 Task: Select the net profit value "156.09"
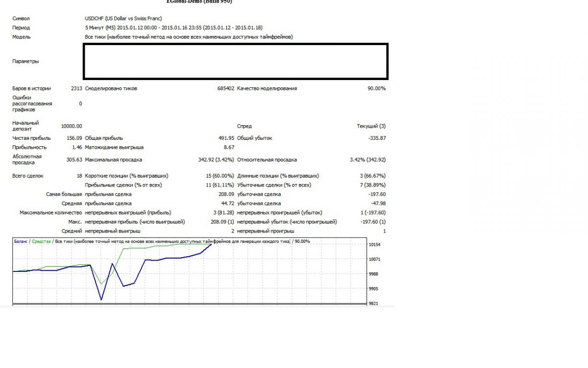pos(74,138)
